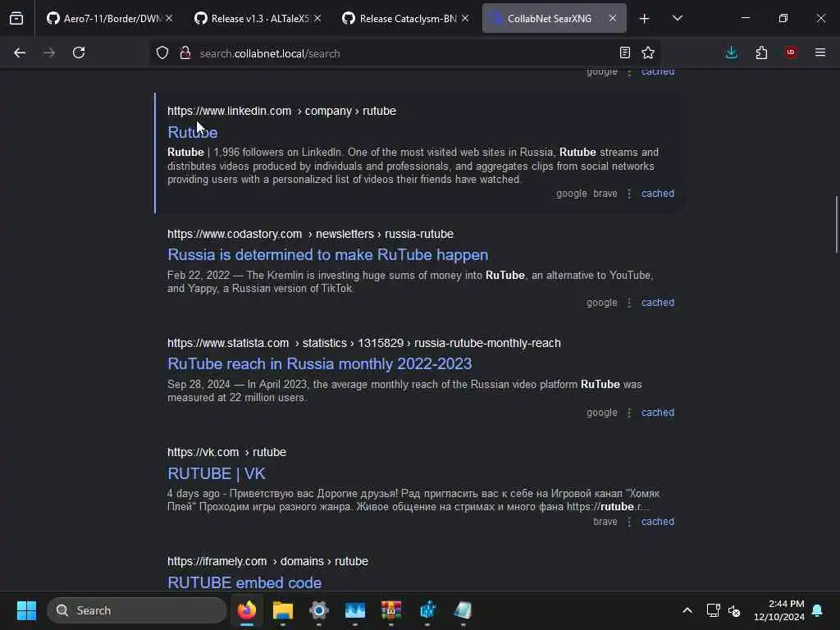Click https://www.statista.com URL text
Viewport: 840px width, 630px height.
coord(363,343)
